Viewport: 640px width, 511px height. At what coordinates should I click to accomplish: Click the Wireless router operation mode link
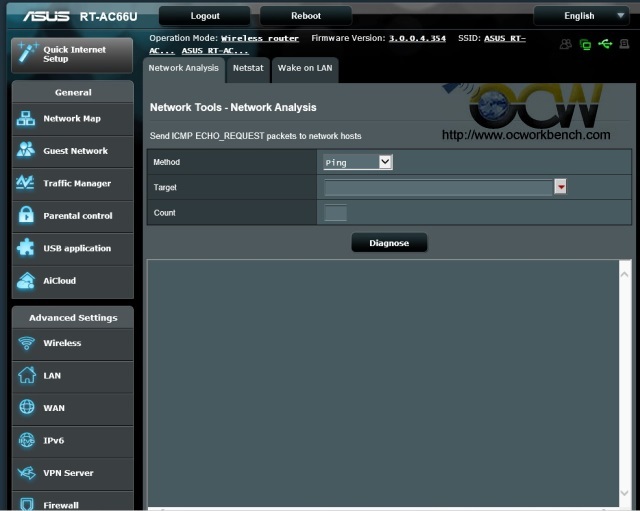(x=260, y=38)
